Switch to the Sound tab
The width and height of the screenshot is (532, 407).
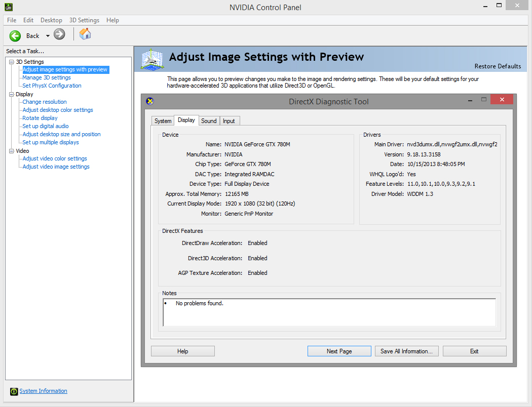pyautogui.click(x=209, y=121)
